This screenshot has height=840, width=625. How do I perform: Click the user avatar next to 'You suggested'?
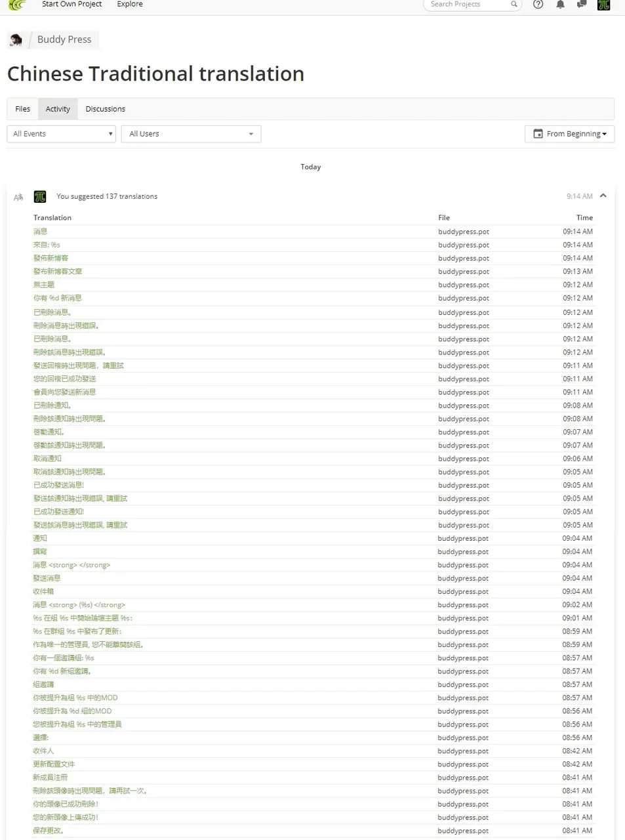point(40,196)
